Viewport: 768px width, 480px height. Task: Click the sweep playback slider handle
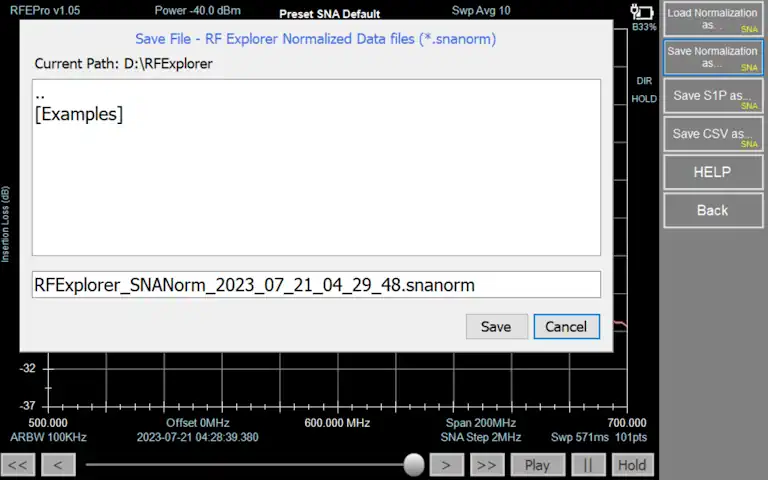tap(414, 465)
